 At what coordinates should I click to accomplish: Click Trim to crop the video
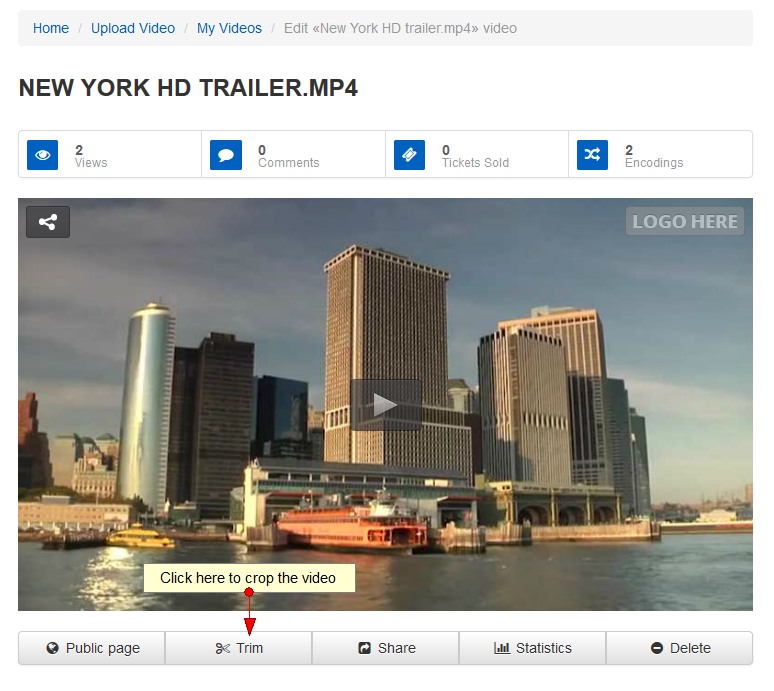239,649
